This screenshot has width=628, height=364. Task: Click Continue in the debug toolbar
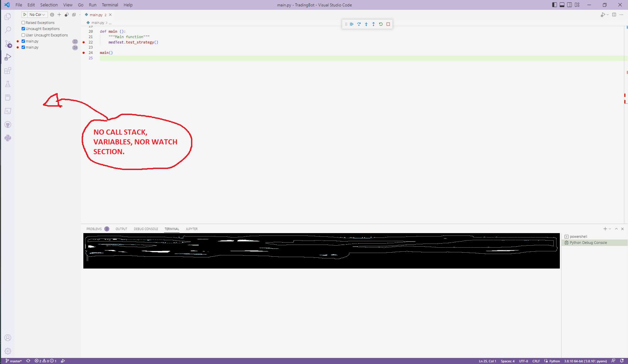pos(352,24)
